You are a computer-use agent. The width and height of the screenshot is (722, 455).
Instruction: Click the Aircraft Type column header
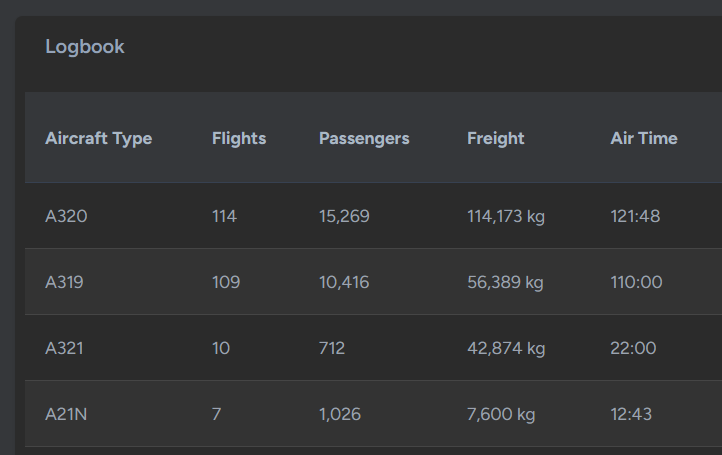click(99, 138)
